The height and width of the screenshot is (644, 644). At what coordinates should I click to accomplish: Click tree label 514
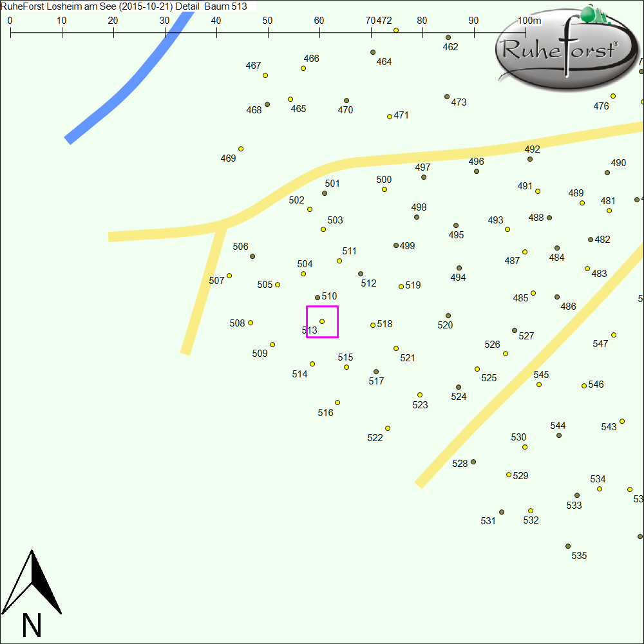299,374
